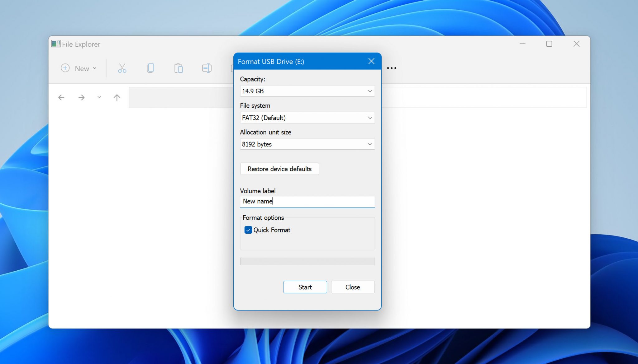Click the Cut icon in toolbar
Image resolution: width=638 pixels, height=364 pixels.
(122, 68)
